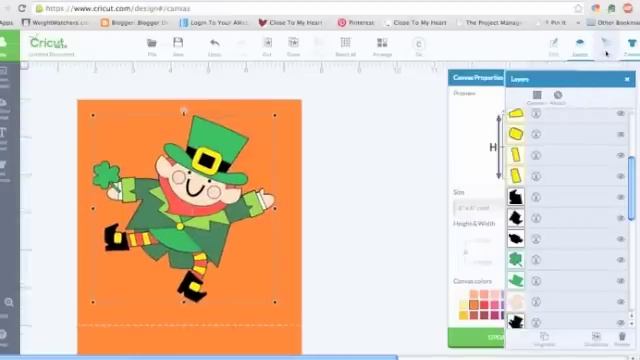Pick the orange canvas color swatch
Viewport: 640px width, 360px height.
pos(474,305)
